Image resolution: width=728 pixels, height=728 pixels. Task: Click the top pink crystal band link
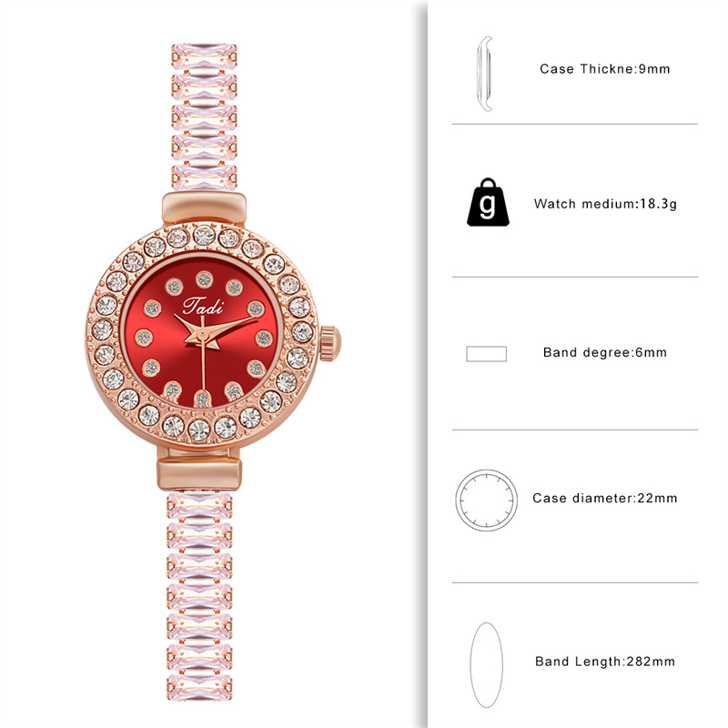coord(204,56)
